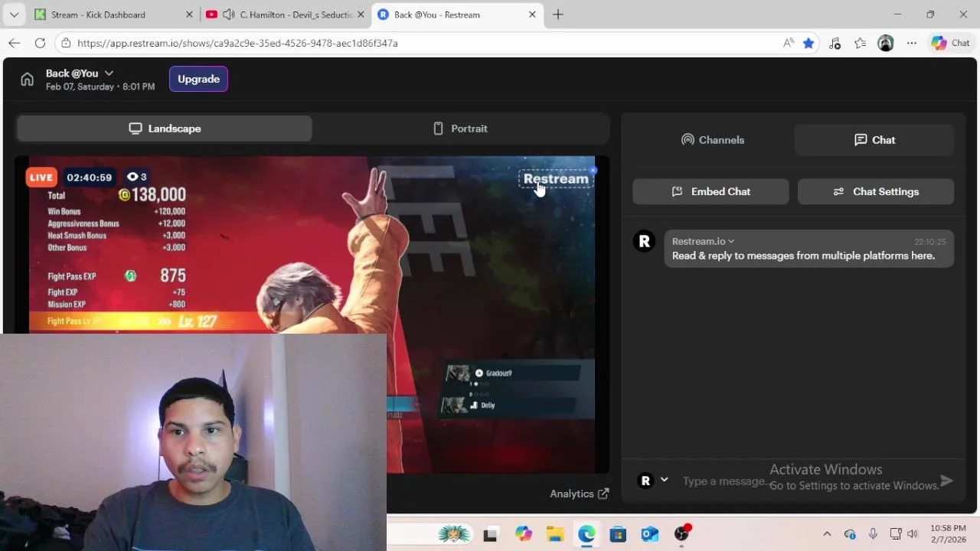Open Task View in taskbar
Image resolution: width=980 pixels, height=551 pixels.
[490, 534]
